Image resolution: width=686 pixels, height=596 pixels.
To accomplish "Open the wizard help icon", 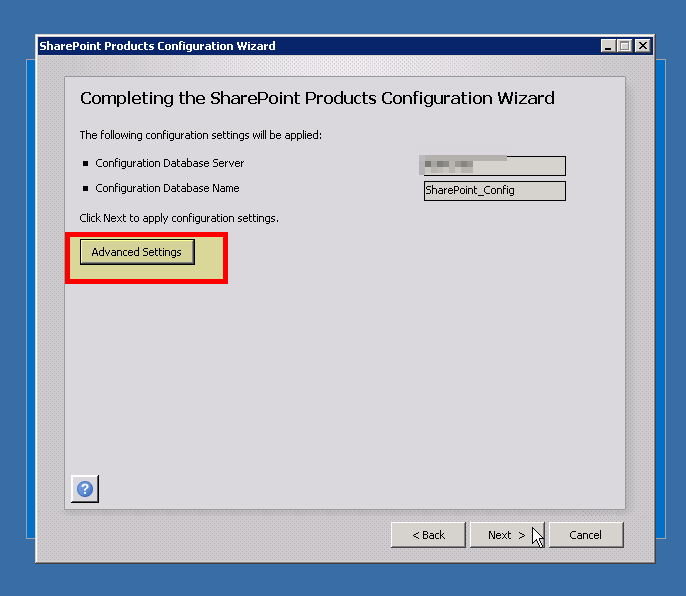I will coord(85,489).
